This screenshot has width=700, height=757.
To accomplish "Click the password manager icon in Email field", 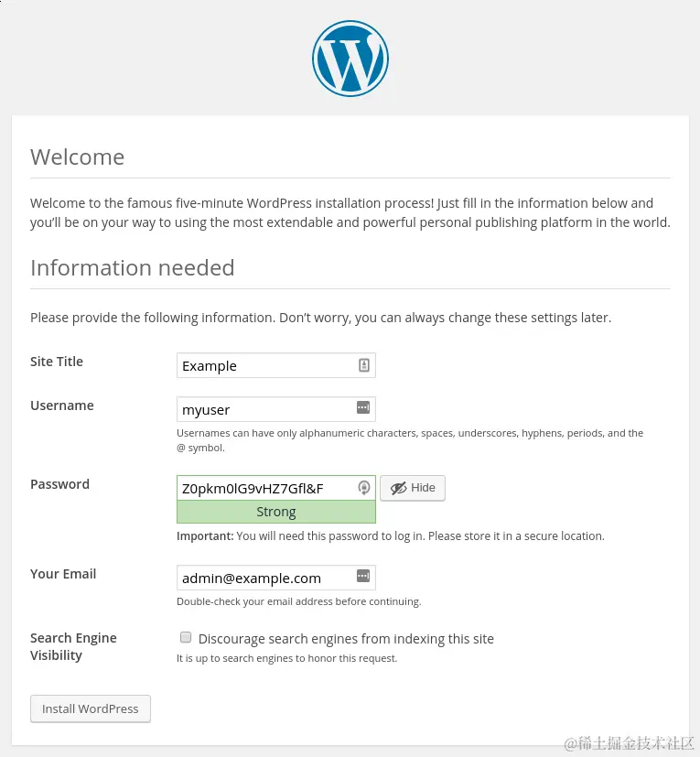I will pos(363,576).
